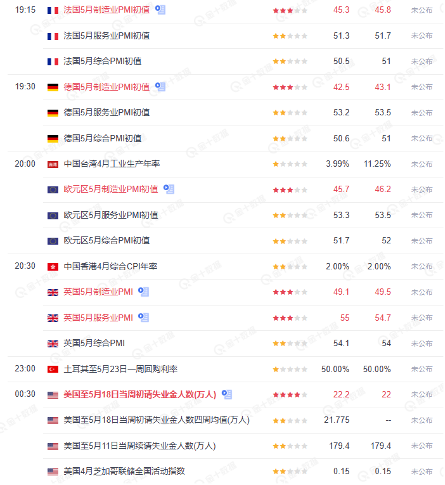Screen dimensions: 445x485
Task: Click four-star rating of 美国初请失业金人数
Action: coord(290,395)
